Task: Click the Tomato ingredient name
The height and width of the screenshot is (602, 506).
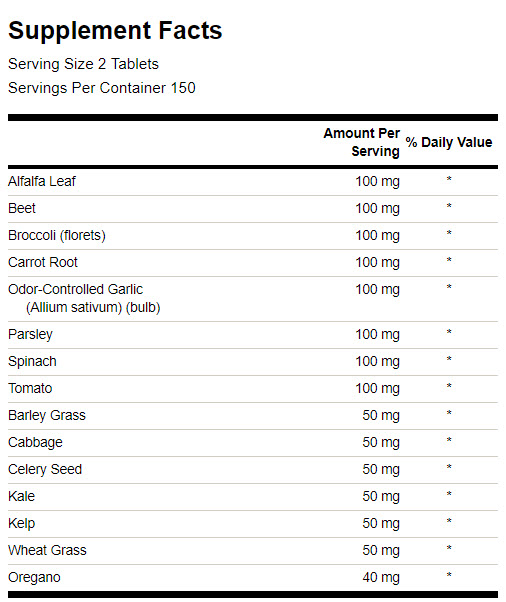Action: point(30,388)
